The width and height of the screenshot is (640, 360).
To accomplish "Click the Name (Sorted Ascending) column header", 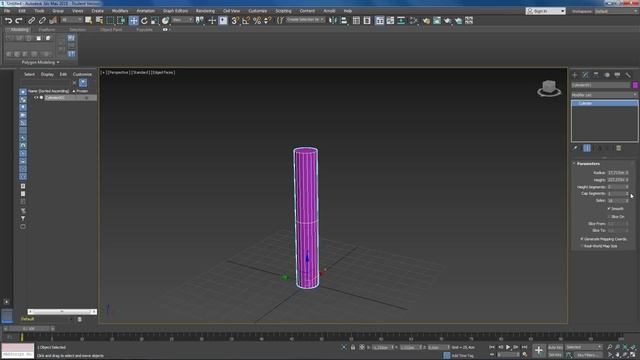I will 48,91.
